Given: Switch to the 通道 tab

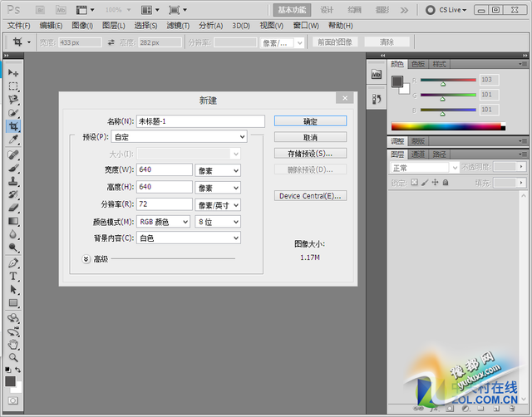Looking at the screenshot, I should point(418,154).
